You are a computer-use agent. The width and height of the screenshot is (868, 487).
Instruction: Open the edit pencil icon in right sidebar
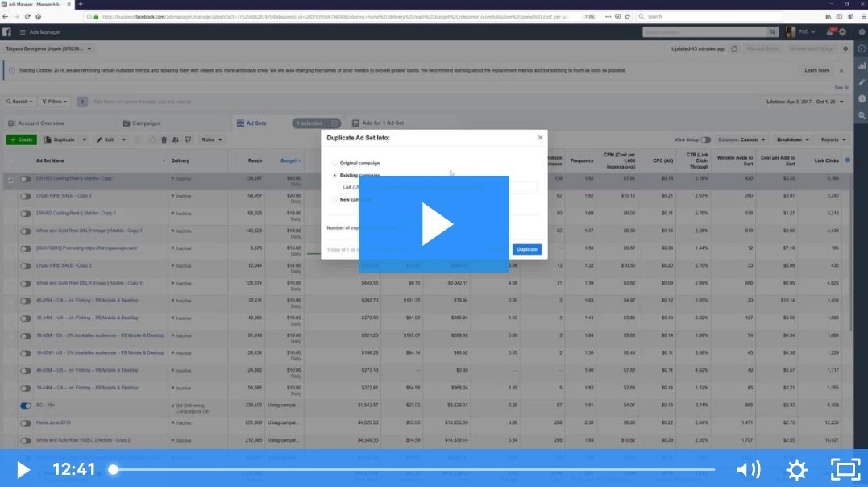(862, 82)
